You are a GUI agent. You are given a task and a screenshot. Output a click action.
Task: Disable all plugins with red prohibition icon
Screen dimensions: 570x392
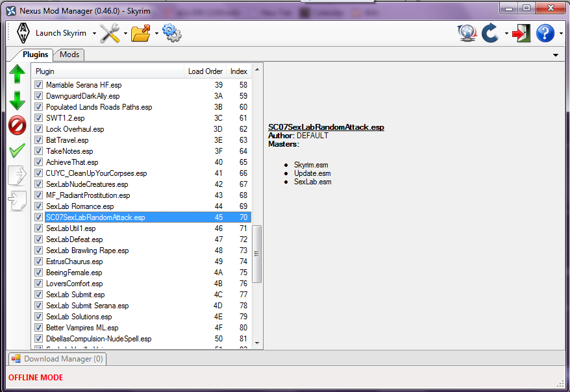click(17, 125)
